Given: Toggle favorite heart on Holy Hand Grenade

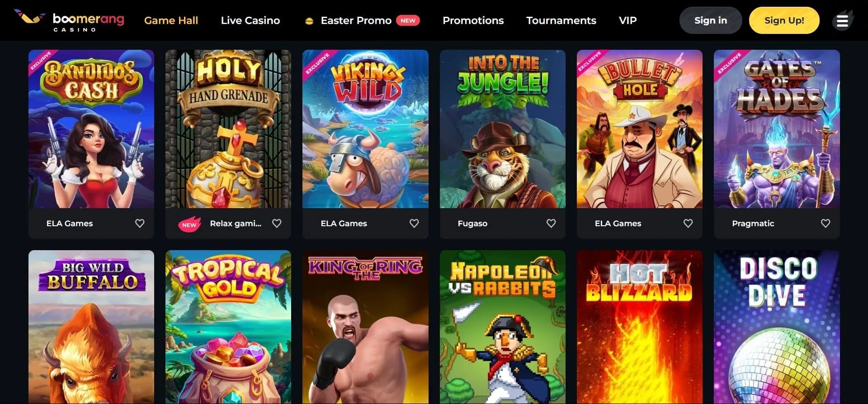Looking at the screenshot, I should tap(277, 223).
